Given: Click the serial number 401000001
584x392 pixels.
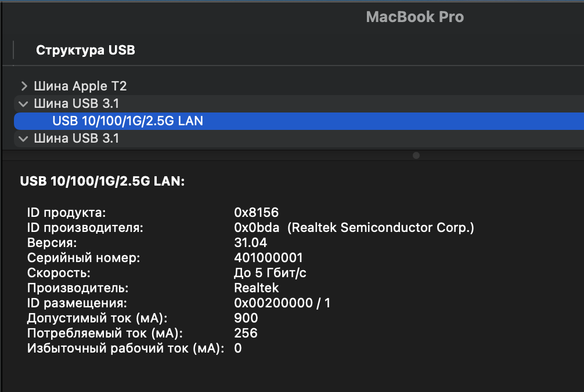Looking at the screenshot, I should point(268,257).
